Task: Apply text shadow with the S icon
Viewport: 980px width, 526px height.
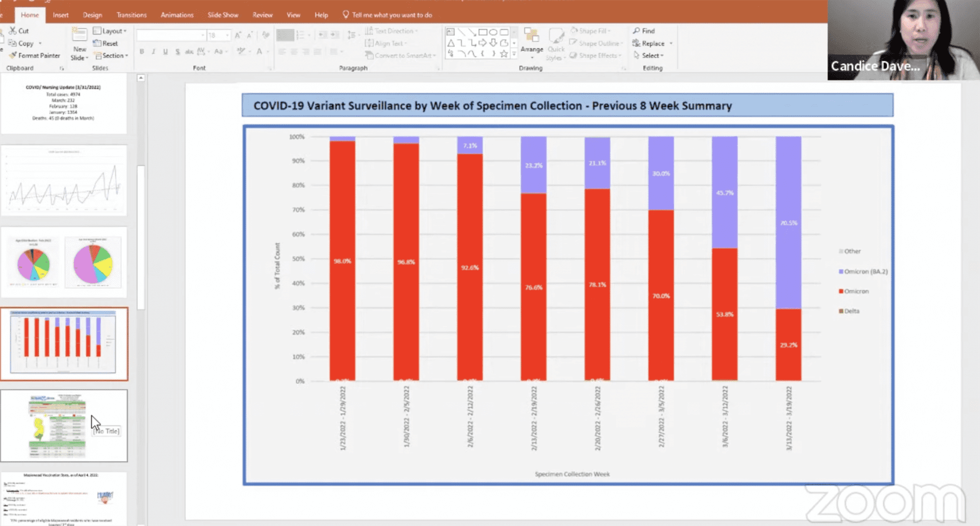Action: tap(177, 51)
